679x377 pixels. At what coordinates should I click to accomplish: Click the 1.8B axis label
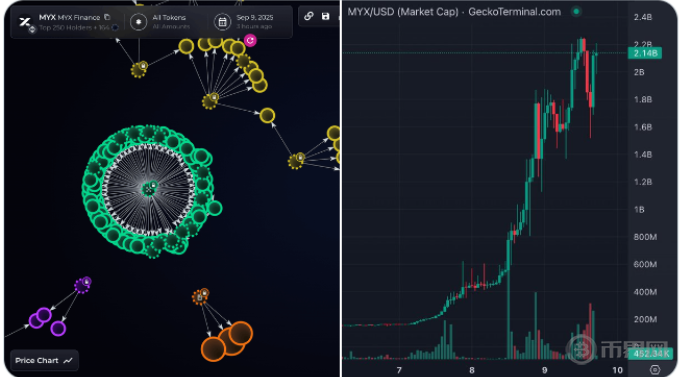pyautogui.click(x=643, y=100)
